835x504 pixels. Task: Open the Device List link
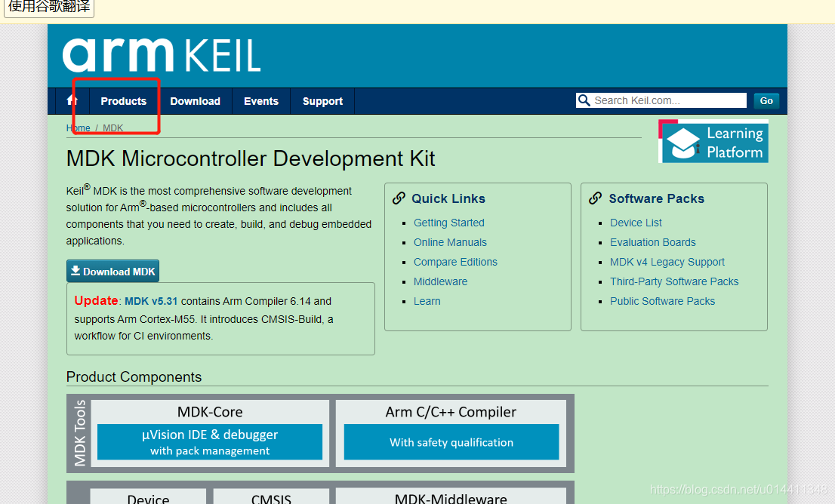point(636,223)
